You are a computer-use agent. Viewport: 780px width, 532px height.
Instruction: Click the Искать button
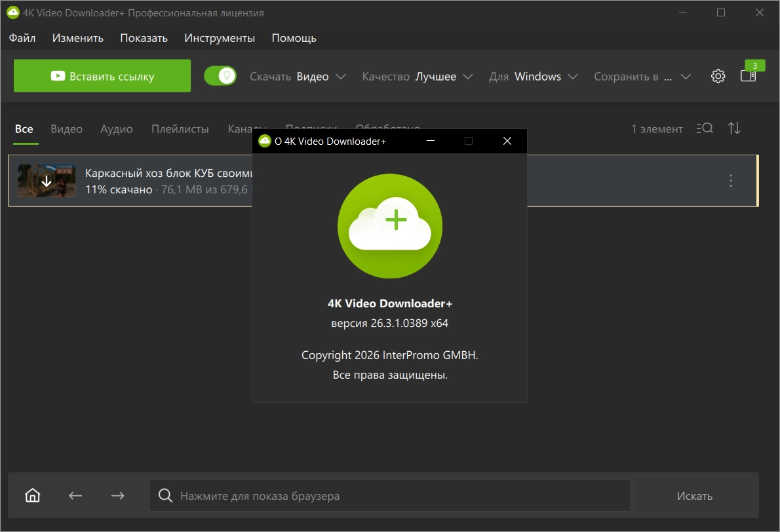[x=694, y=496]
